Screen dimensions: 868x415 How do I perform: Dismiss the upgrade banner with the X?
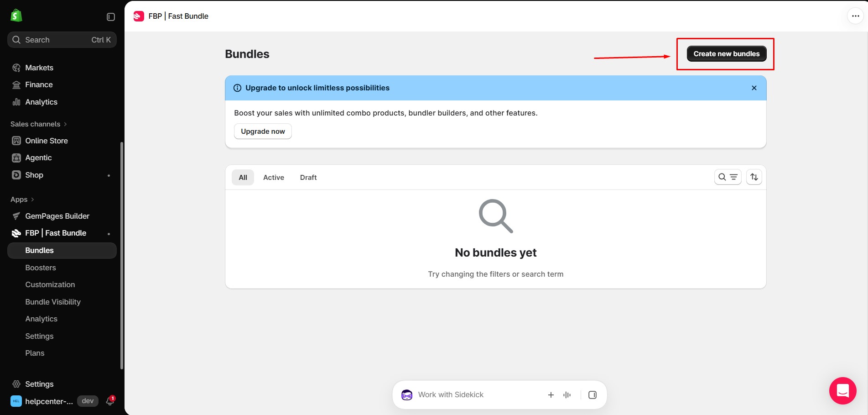click(x=754, y=88)
